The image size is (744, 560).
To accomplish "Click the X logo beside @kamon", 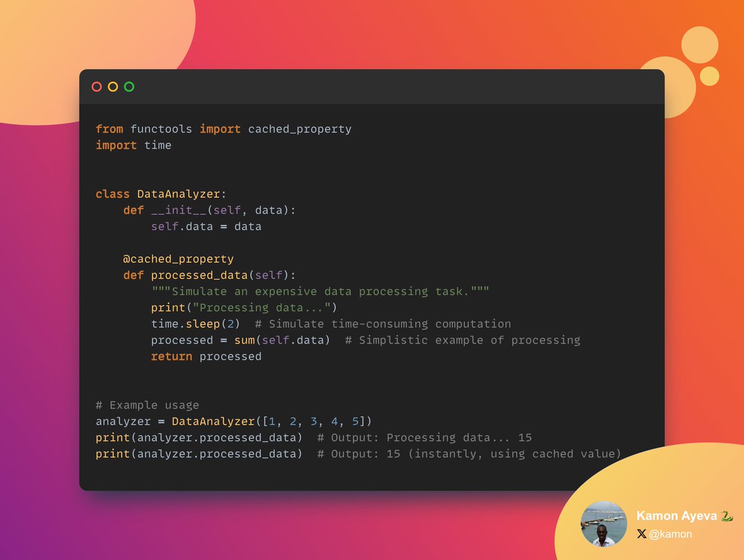I will pos(642,534).
